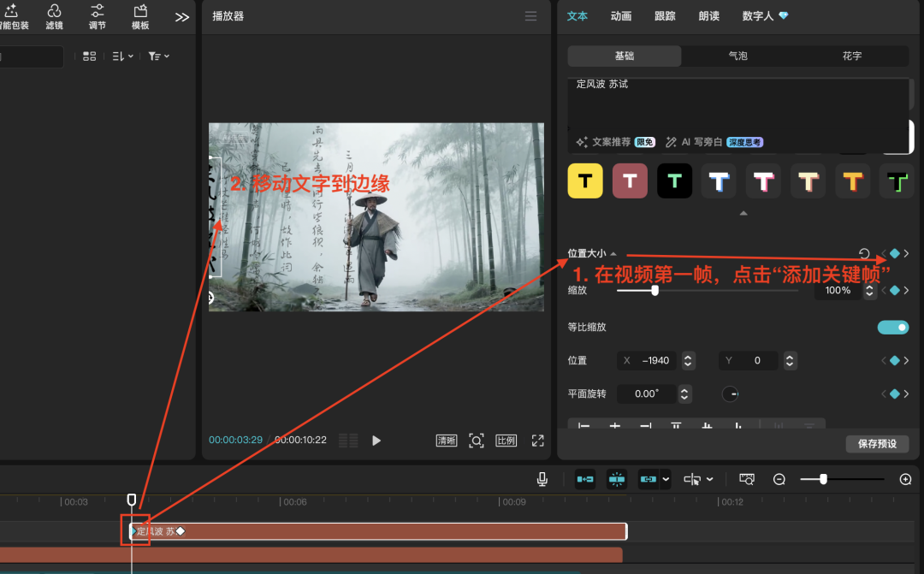Open the 模板 (Templates) panel
This screenshot has height=574, width=924.
click(139, 17)
